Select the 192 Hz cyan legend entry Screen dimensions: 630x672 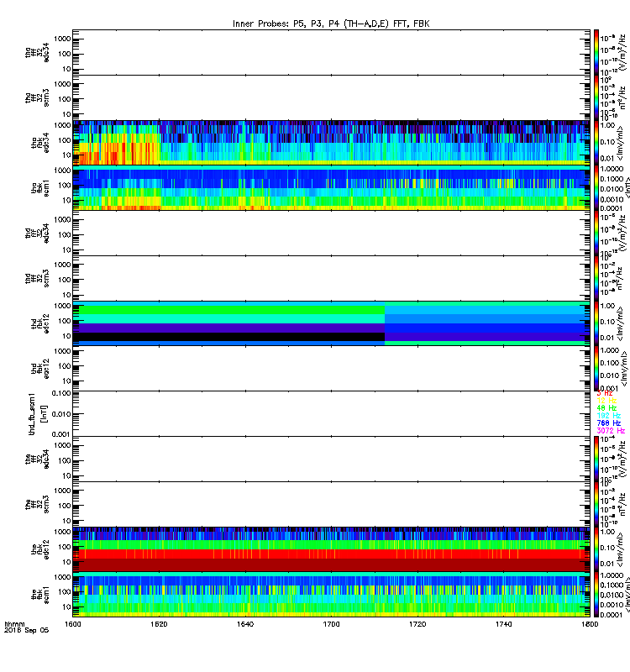click(608, 415)
